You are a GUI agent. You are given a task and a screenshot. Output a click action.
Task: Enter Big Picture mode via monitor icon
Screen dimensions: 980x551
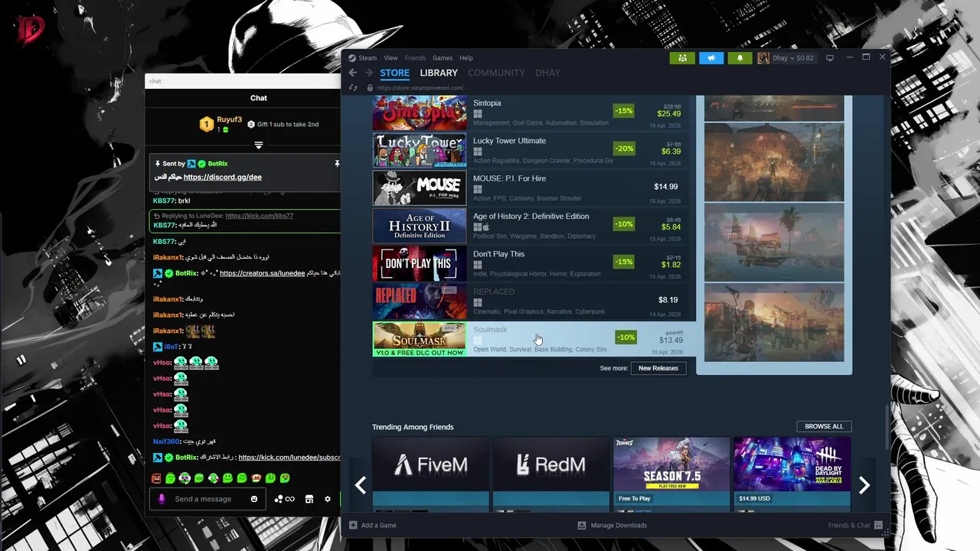coord(829,58)
